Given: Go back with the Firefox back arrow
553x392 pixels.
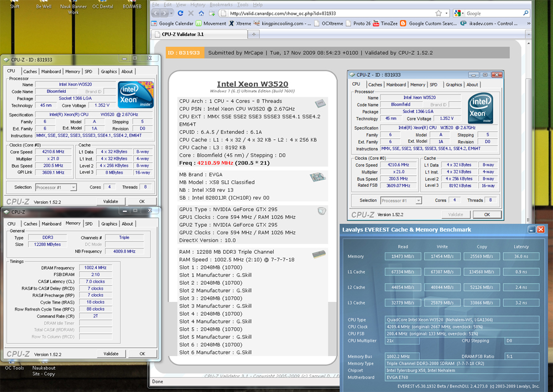Looking at the screenshot, I should pyautogui.click(x=156, y=13).
